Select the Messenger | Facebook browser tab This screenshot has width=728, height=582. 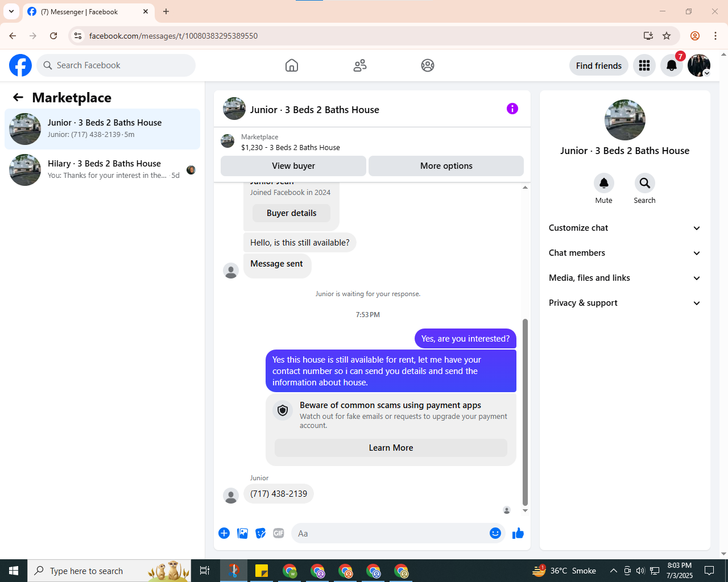(x=88, y=11)
